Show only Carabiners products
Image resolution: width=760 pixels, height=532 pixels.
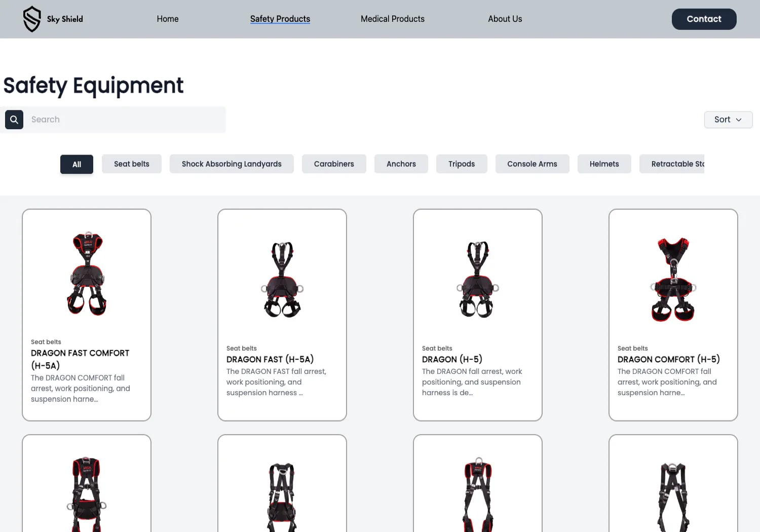(334, 164)
